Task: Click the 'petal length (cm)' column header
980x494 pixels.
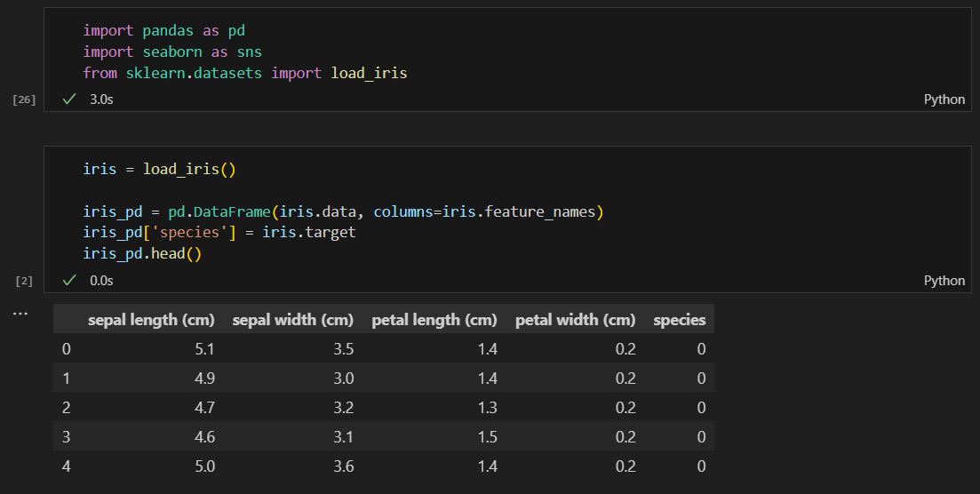Action: 434,320
